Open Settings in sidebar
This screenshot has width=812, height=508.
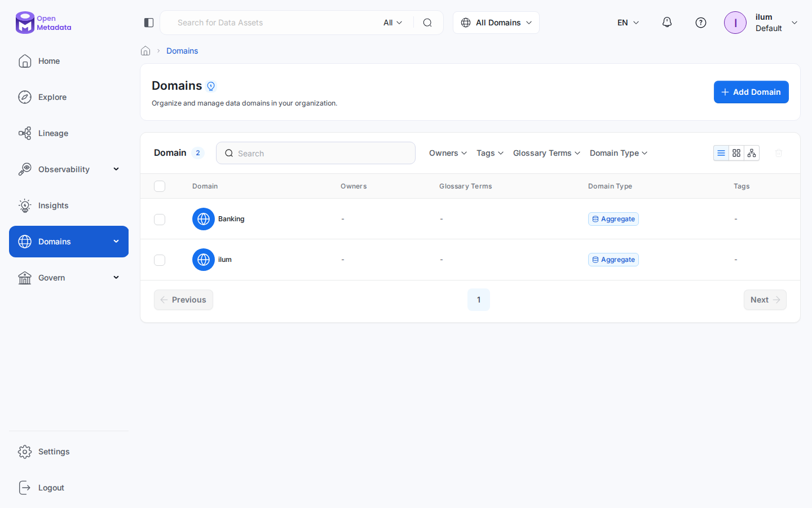click(x=69, y=452)
